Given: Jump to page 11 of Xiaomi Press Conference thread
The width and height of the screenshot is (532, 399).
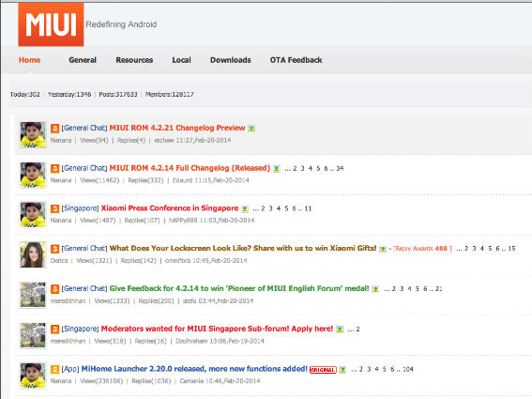Looking at the screenshot, I should point(308,208).
